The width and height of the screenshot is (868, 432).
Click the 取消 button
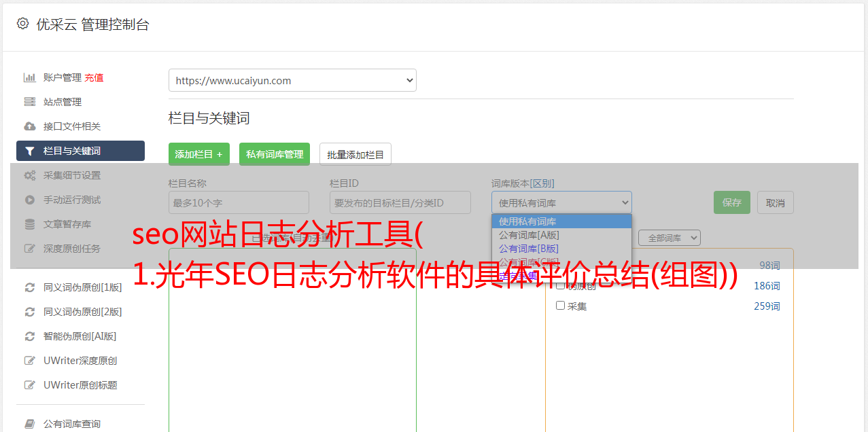pos(776,202)
